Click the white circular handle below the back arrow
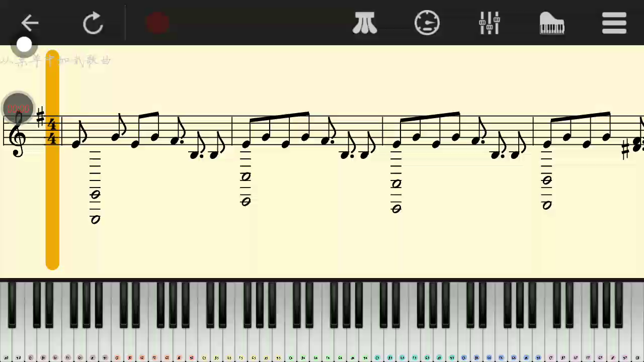Viewport: 644px width, 362px height. [24, 45]
